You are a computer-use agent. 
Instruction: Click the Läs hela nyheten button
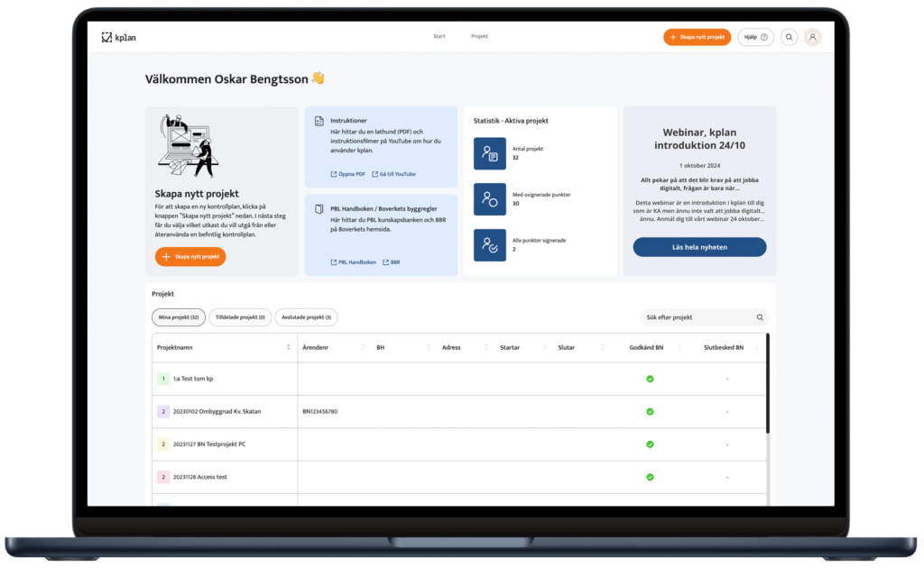pyautogui.click(x=699, y=247)
